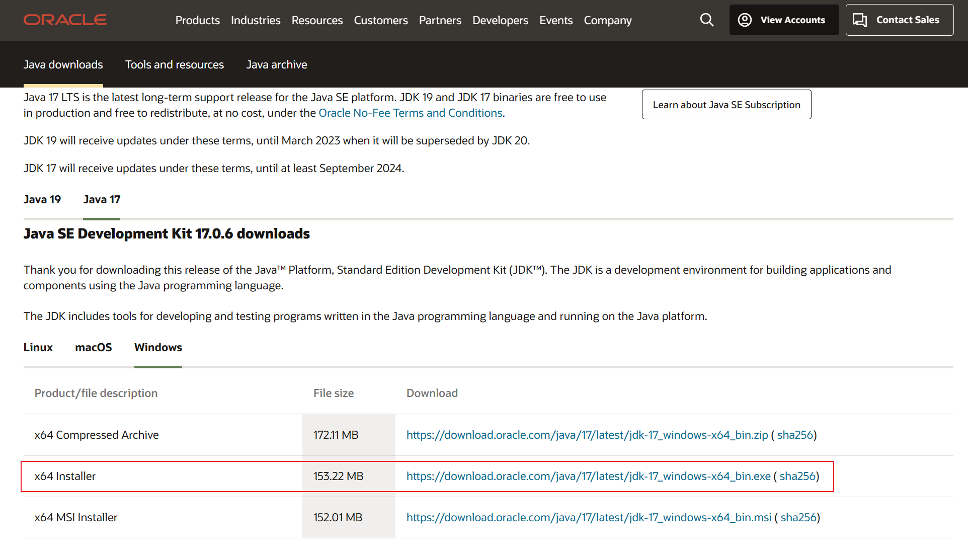Click the Oracle logo
The width and height of the screenshot is (968, 560).
65,20
